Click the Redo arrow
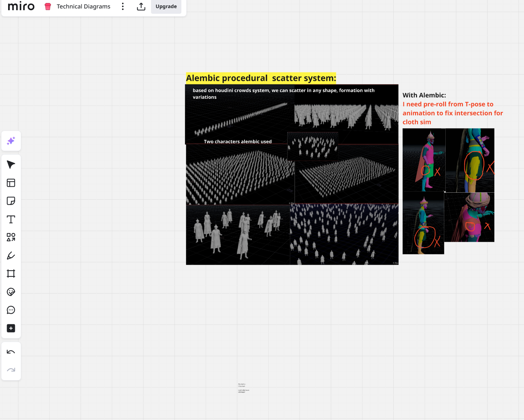This screenshot has width=524, height=420. click(11, 370)
